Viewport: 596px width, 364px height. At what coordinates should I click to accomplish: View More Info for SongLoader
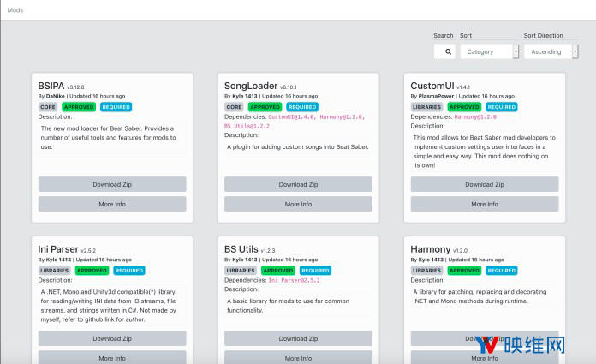(298, 204)
